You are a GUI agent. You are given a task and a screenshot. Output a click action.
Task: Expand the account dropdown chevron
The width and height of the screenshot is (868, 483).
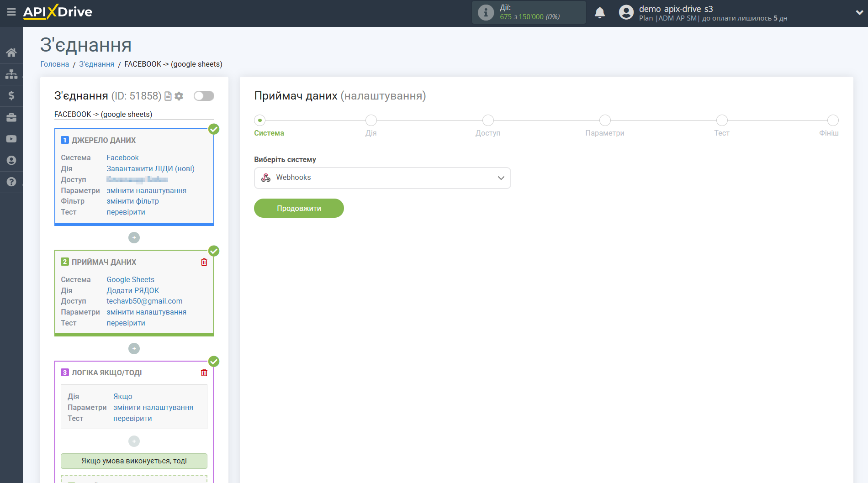(x=859, y=13)
